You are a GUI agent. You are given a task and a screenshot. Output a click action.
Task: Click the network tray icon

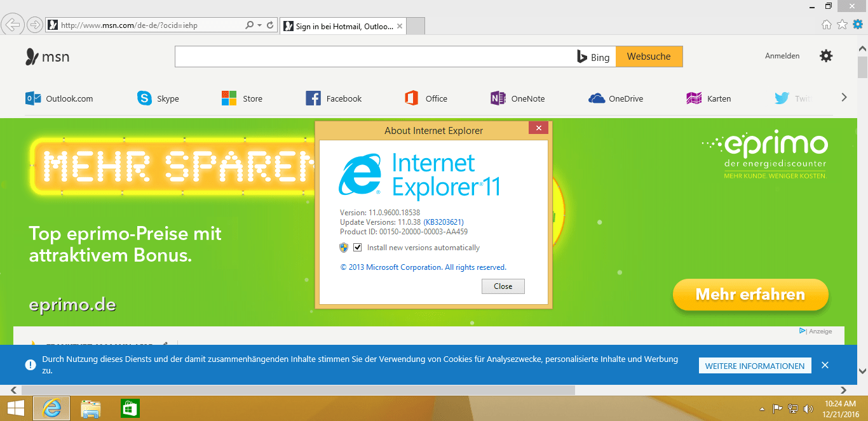(793, 409)
